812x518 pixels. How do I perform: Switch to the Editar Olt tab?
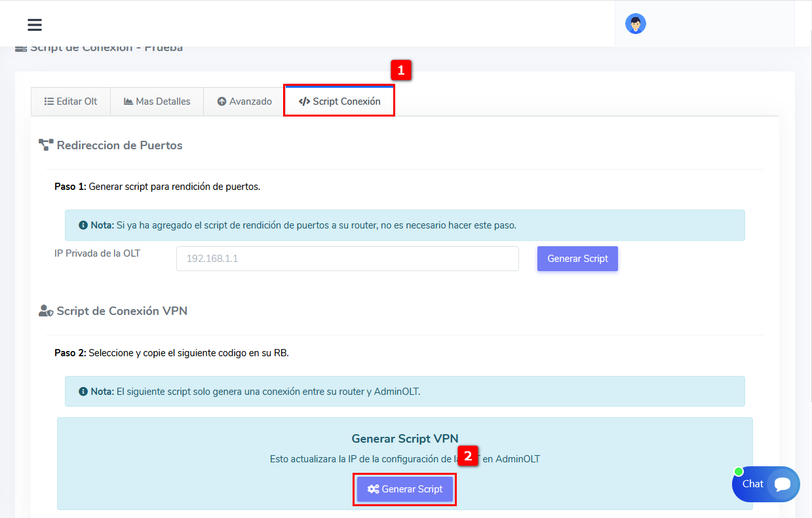pos(71,102)
